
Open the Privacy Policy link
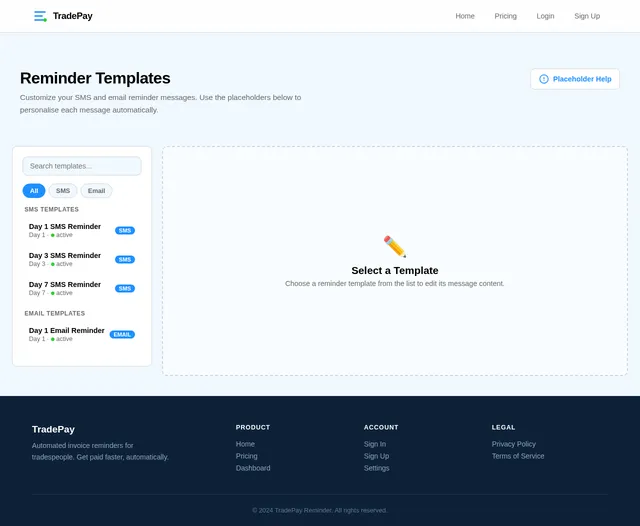click(513, 444)
